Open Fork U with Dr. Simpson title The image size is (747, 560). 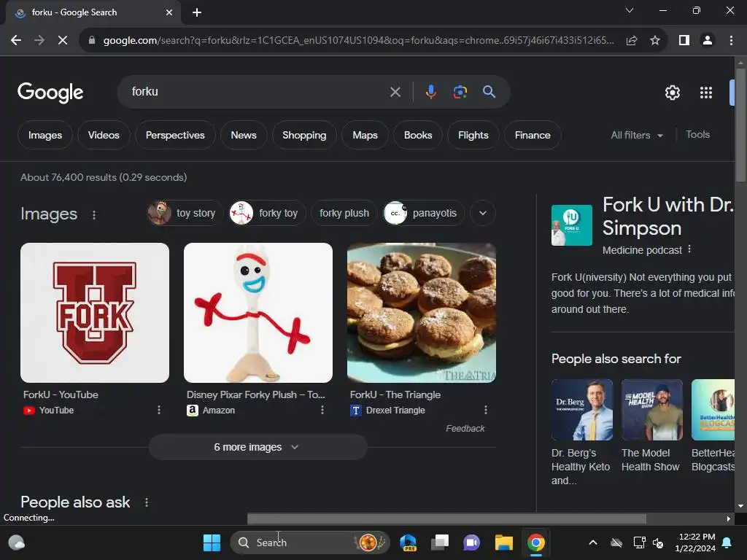(x=667, y=216)
